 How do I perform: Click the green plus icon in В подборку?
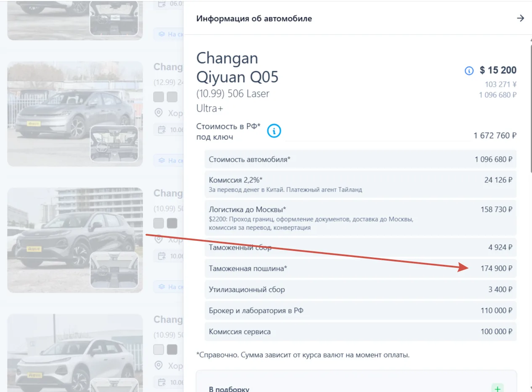[497, 389]
